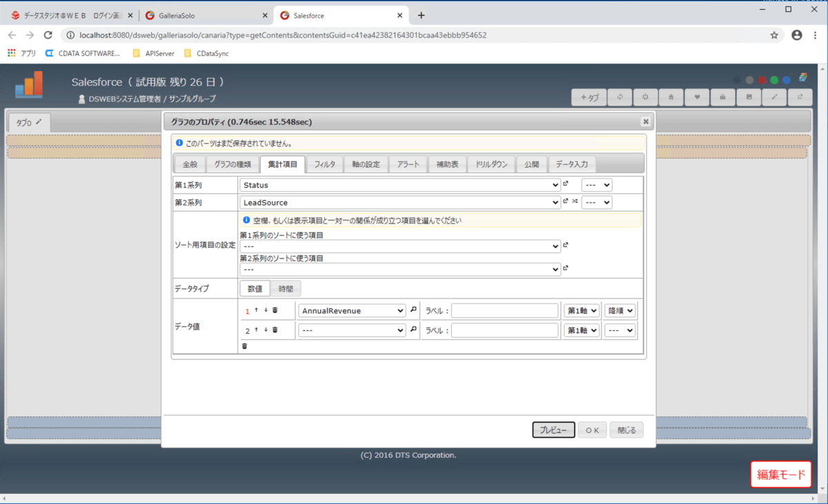Click the save floppy icon in the toolbar
This screenshot has height=504, width=828.
click(x=749, y=97)
